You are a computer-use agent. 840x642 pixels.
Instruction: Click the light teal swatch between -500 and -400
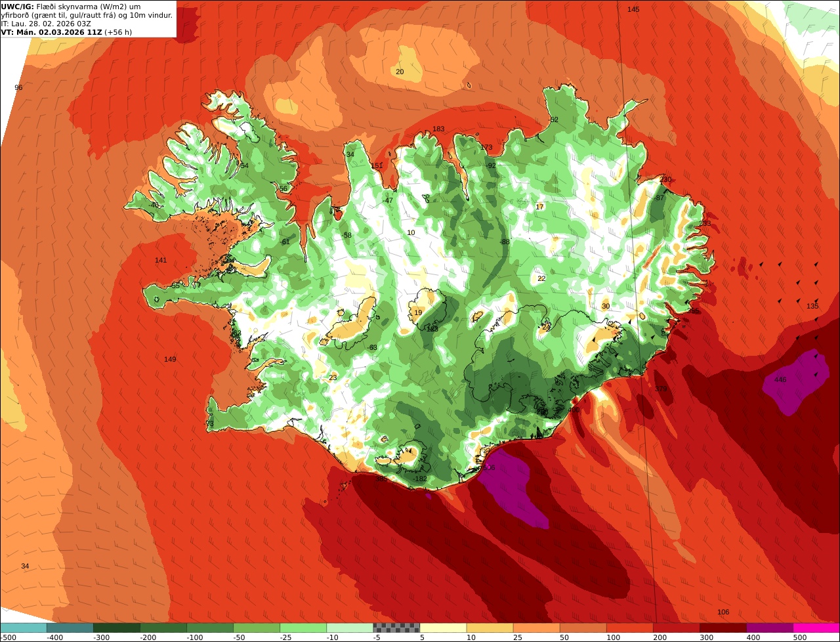click(x=23, y=628)
